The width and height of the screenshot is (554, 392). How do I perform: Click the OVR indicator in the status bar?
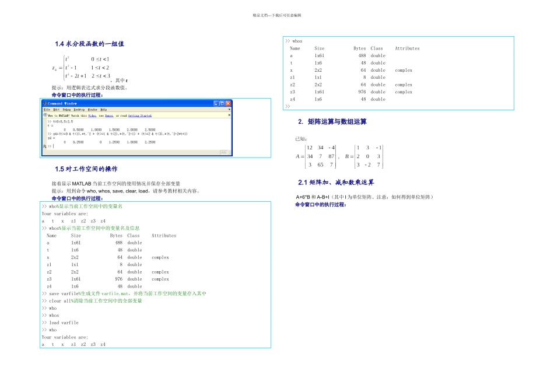(224, 153)
